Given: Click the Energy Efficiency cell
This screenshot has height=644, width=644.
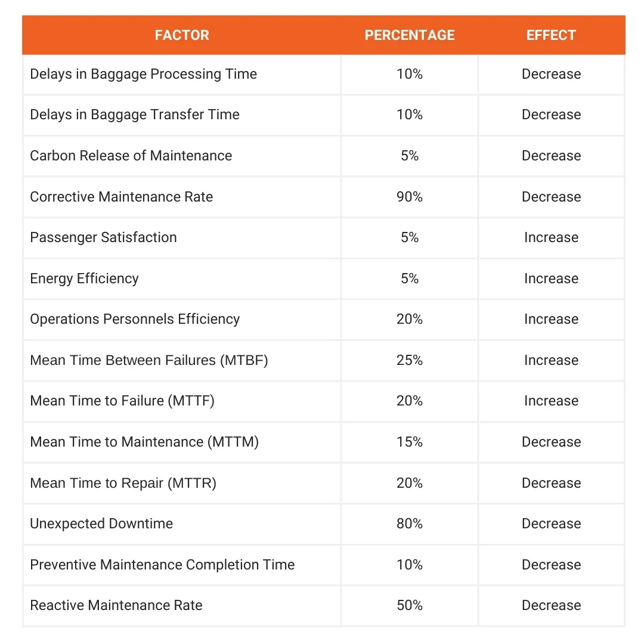Looking at the screenshot, I should [182, 278].
